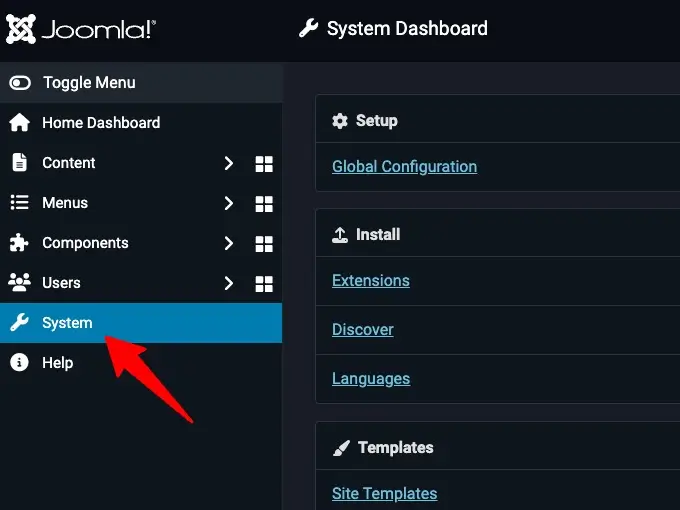Expand the Content submenu chevron
Screen dimensions: 680x510
coord(229,163)
